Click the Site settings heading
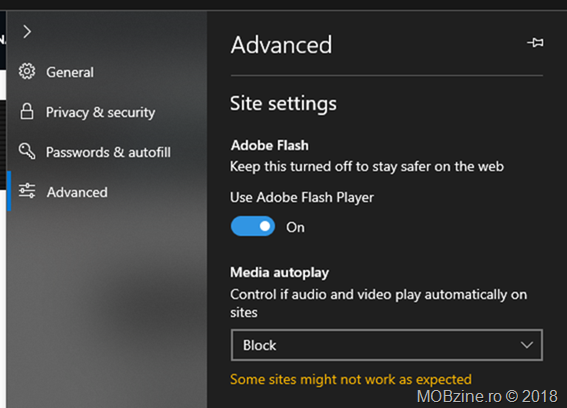Viewport: 567px width, 408px height. pyautogui.click(x=283, y=104)
